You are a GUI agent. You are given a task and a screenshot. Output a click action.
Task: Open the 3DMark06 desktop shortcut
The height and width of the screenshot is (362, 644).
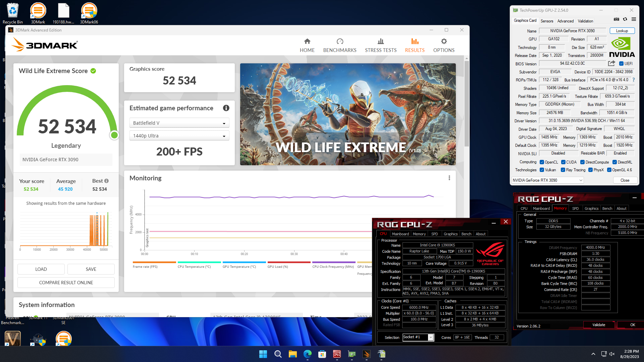coord(89,13)
